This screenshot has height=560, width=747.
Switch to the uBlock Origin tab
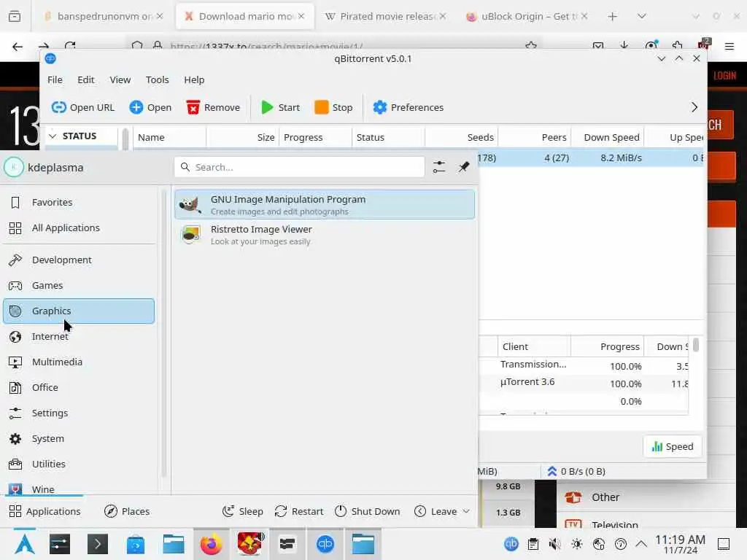point(528,17)
